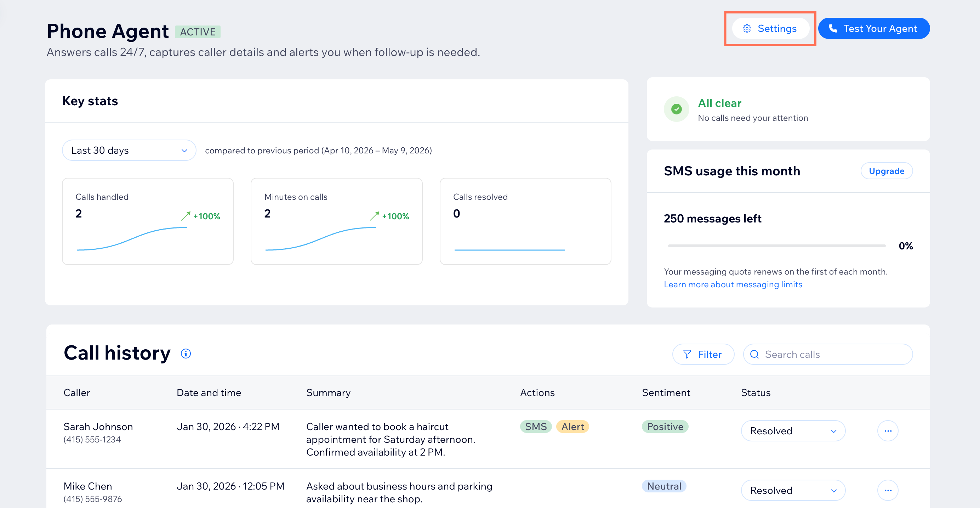
Task: Click phone number (415) 555-9876
Action: tap(92, 499)
